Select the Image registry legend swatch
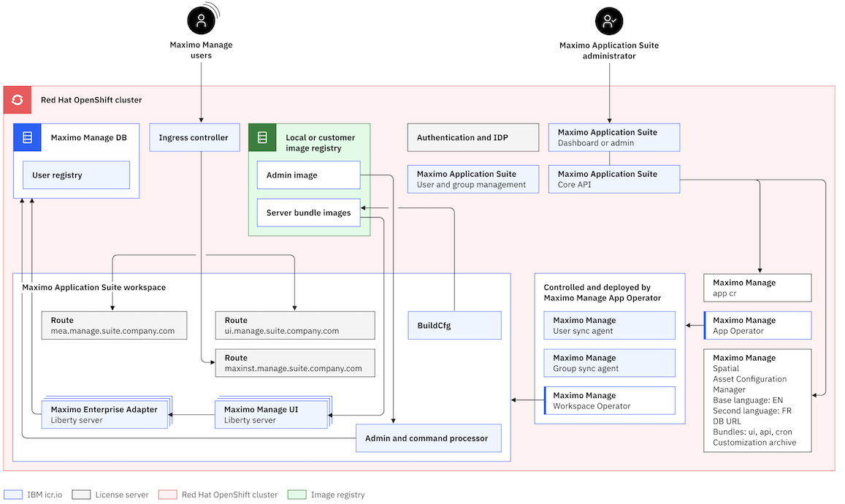Image resolution: width=845 pixels, height=504 pixels. pos(297,495)
